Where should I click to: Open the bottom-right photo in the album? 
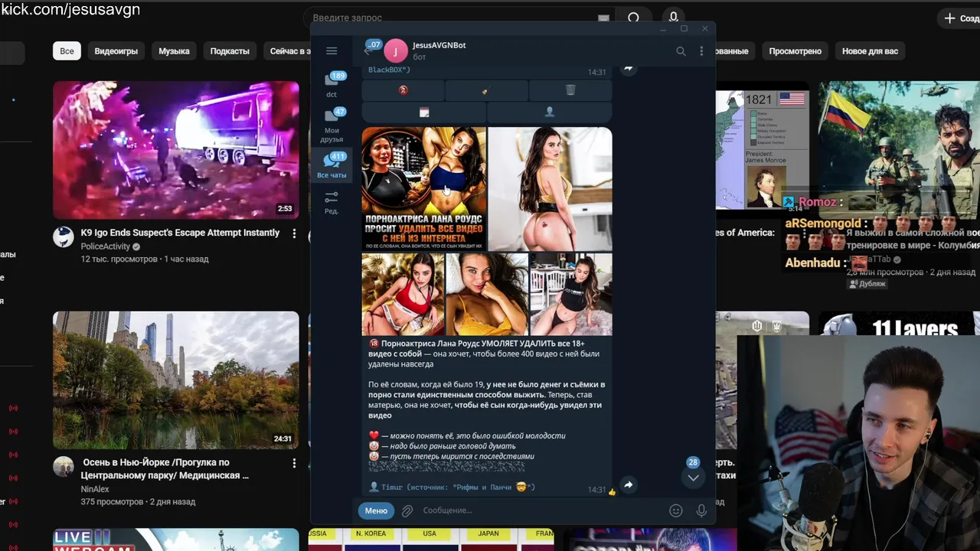[x=571, y=294]
